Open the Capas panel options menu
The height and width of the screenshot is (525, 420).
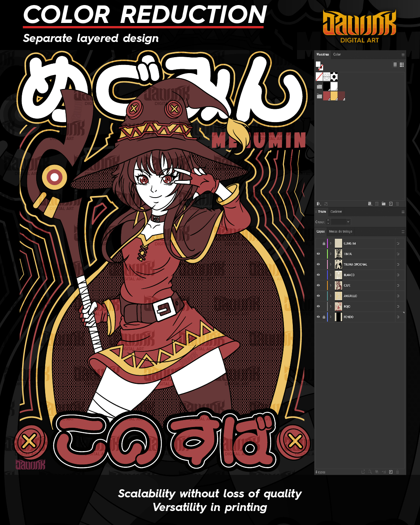pos(403,232)
